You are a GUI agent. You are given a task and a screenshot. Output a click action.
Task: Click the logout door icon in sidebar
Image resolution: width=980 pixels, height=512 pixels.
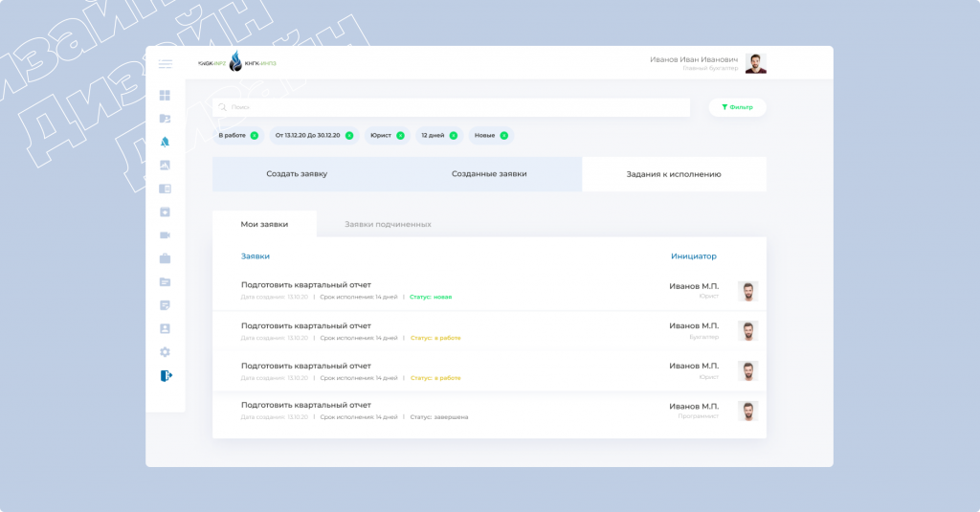(x=166, y=376)
